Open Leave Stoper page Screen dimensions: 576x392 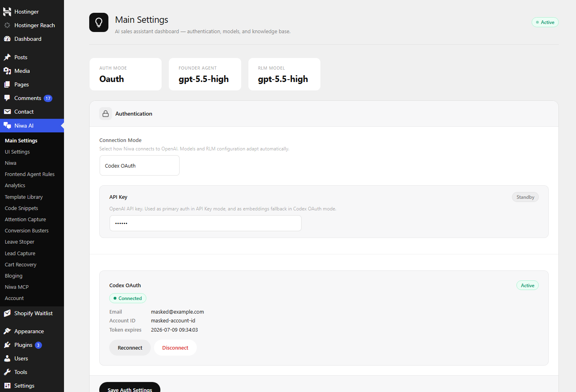click(19, 242)
